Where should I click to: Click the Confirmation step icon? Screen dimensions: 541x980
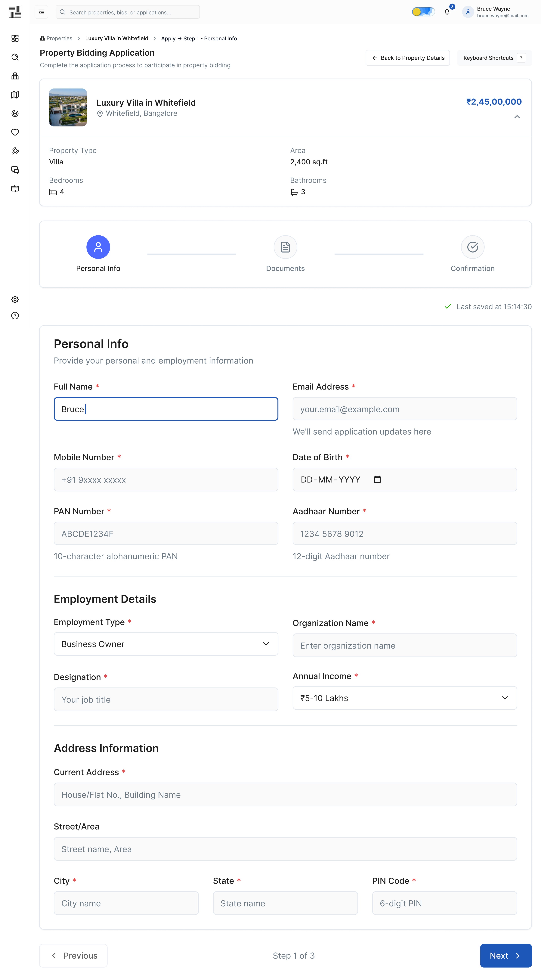click(x=472, y=247)
